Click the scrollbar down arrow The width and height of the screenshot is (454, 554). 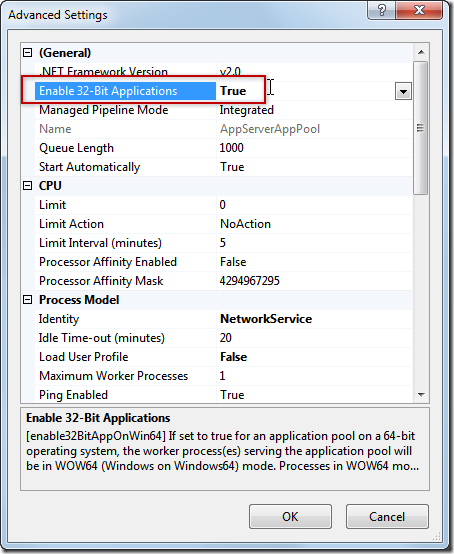421,394
